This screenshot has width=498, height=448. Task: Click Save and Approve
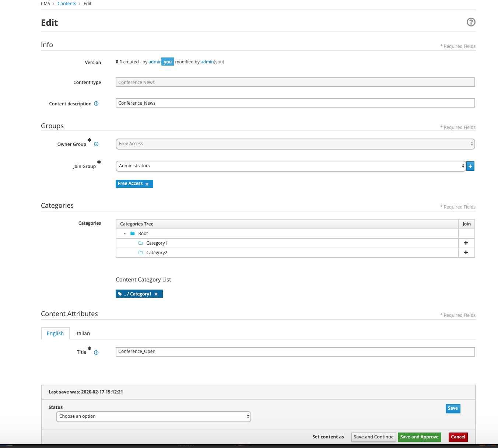(419, 437)
